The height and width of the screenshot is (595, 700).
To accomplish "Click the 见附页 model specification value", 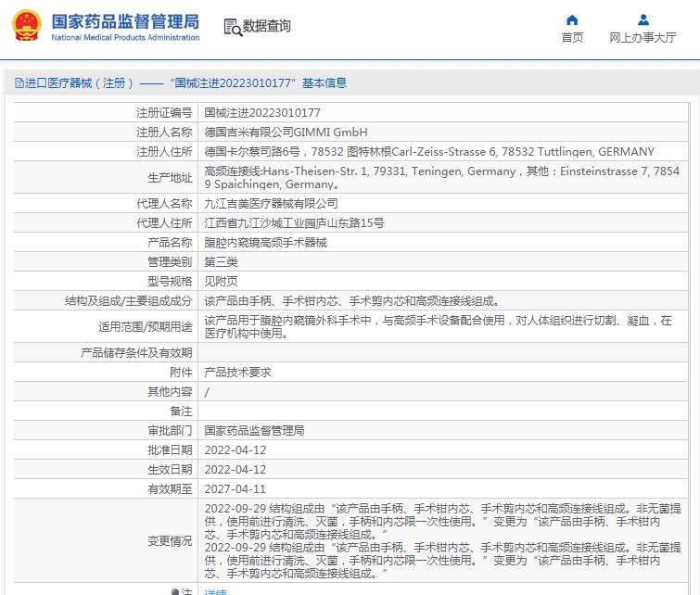I will click(x=221, y=281).
